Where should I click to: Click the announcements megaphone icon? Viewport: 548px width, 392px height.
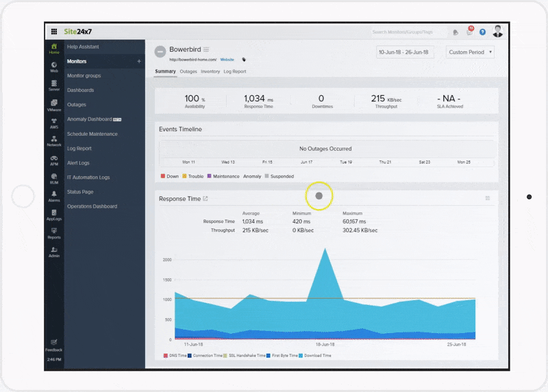click(456, 32)
